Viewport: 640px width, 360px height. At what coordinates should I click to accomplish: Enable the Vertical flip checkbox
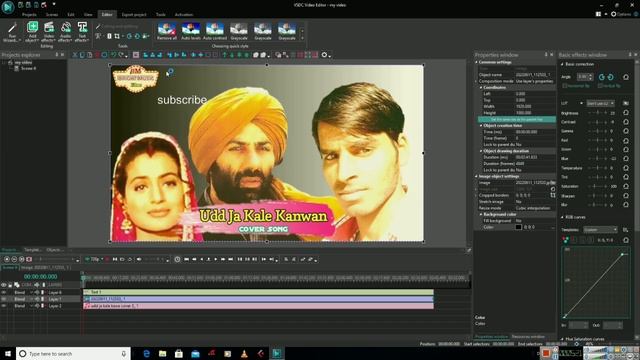[x=600, y=86]
